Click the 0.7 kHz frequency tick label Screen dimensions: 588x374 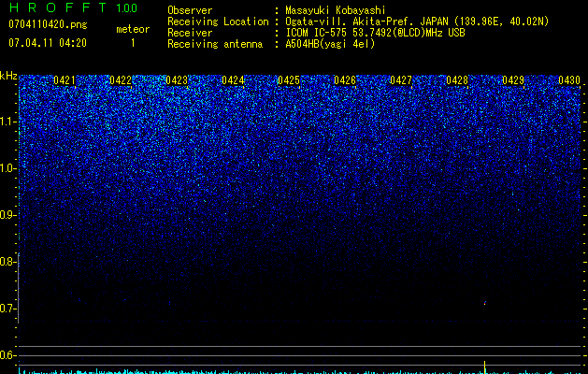(x=7, y=309)
